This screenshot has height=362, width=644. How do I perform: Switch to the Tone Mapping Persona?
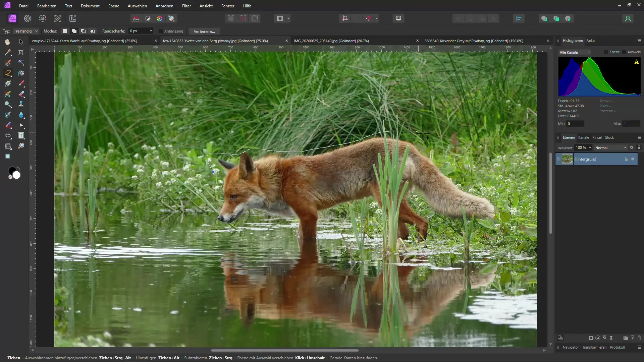click(x=58, y=18)
